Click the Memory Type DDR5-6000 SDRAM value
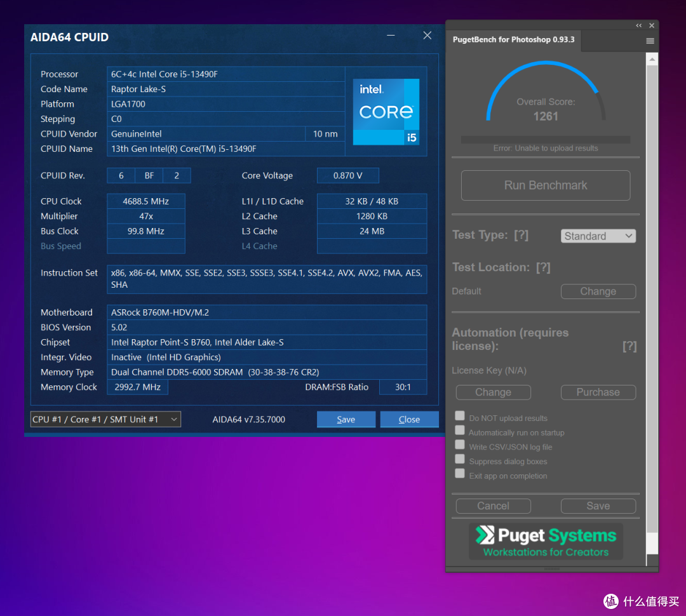The width and height of the screenshot is (686, 616). pos(267,372)
